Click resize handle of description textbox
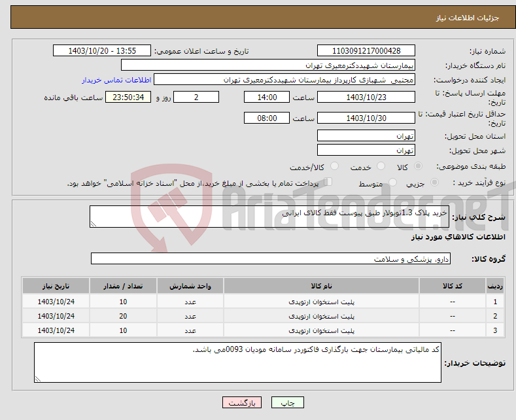This screenshot has height=420, width=516. coord(94,224)
